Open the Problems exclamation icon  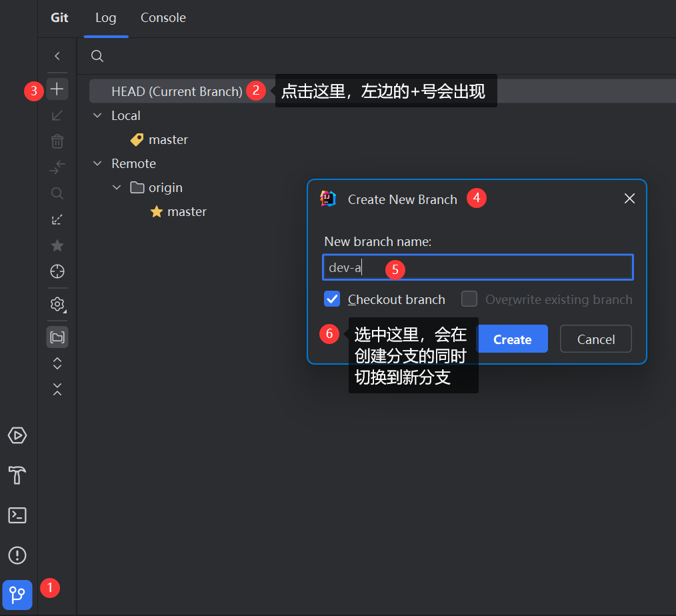pyautogui.click(x=17, y=555)
